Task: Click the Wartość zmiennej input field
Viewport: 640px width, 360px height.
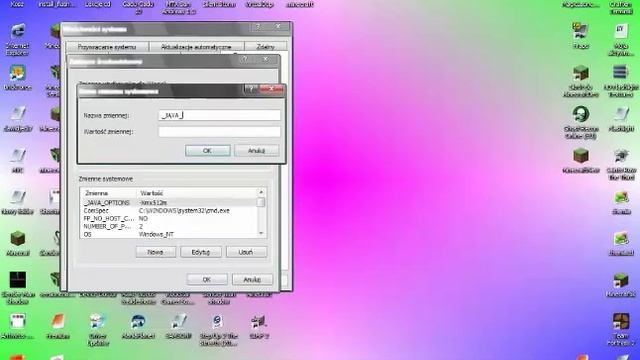Action: pos(219,131)
